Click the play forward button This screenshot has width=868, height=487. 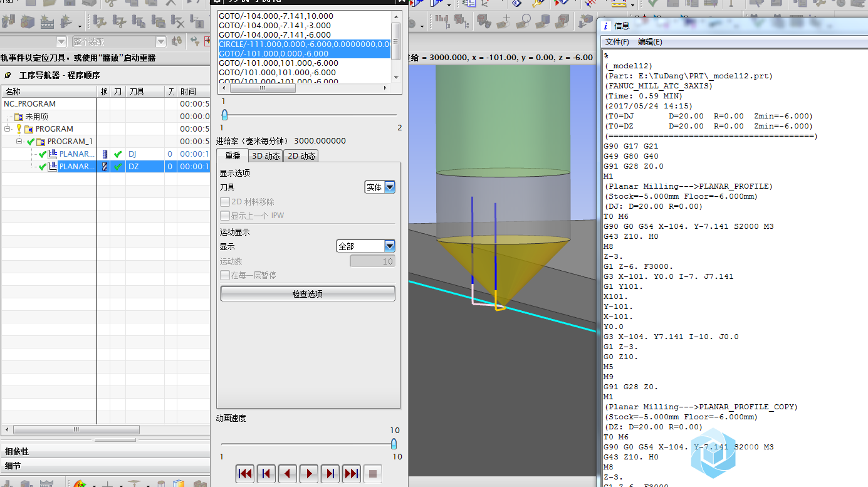309,474
